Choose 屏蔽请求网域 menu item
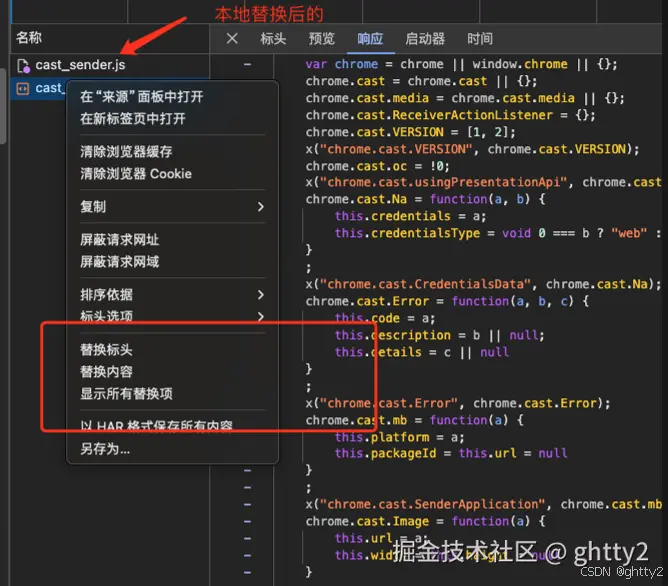This screenshot has height=586, width=668. [119, 261]
